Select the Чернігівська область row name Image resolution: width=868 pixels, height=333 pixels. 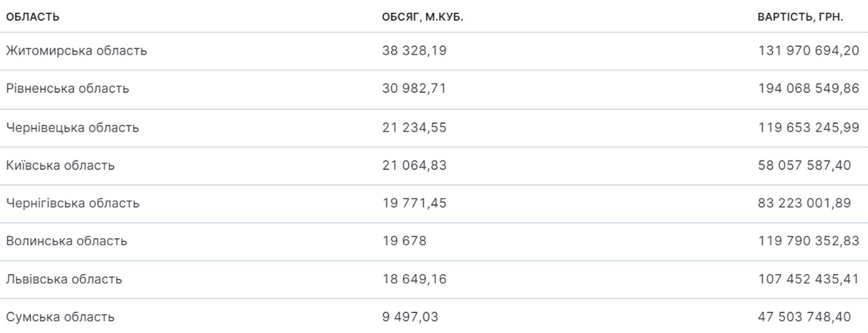[x=73, y=203]
